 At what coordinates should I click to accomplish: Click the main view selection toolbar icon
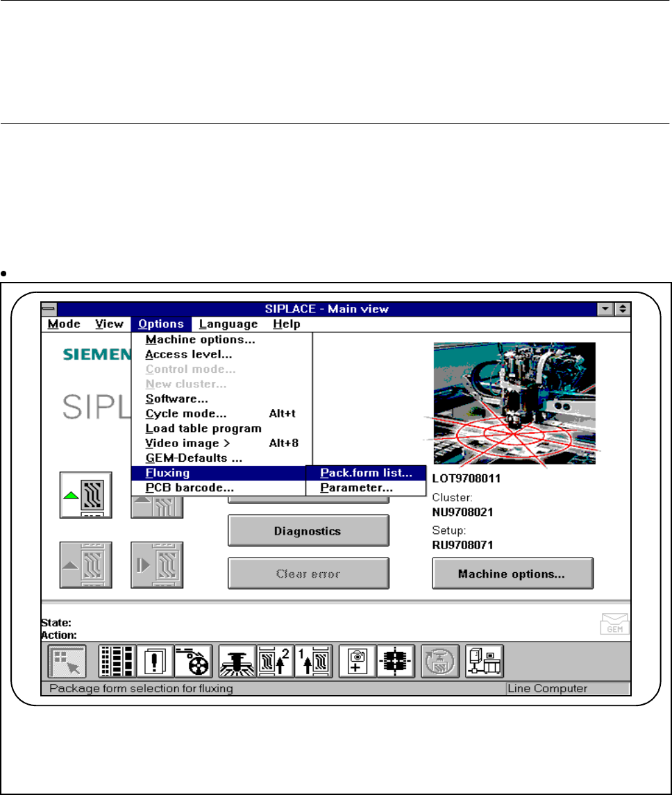pyautogui.click(x=67, y=661)
